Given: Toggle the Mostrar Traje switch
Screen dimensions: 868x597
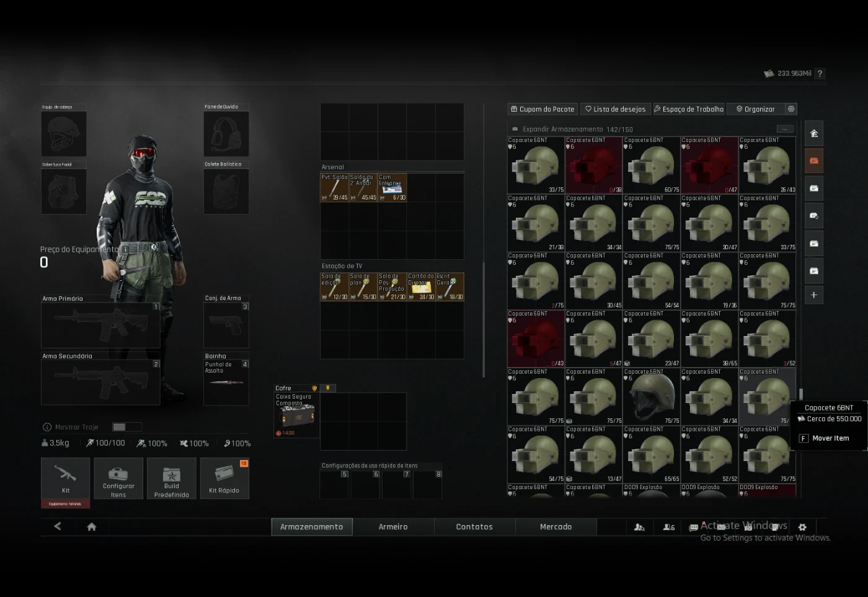Looking at the screenshot, I should click(x=126, y=427).
